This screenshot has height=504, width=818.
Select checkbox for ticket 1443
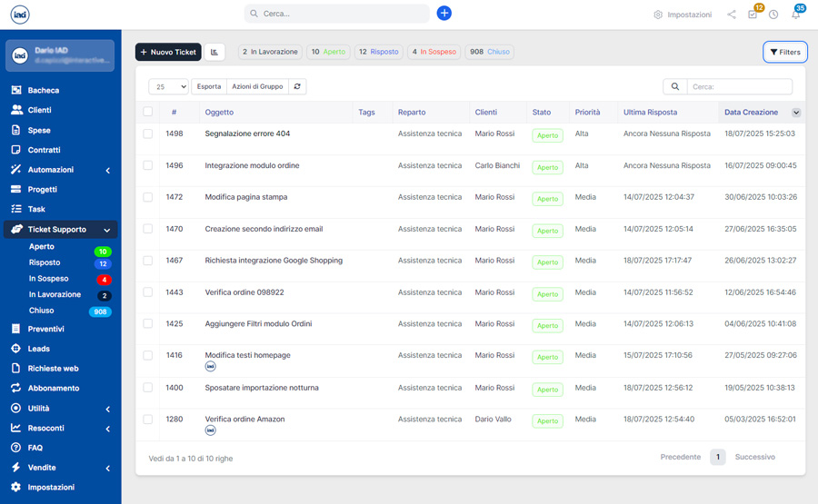[x=147, y=292]
